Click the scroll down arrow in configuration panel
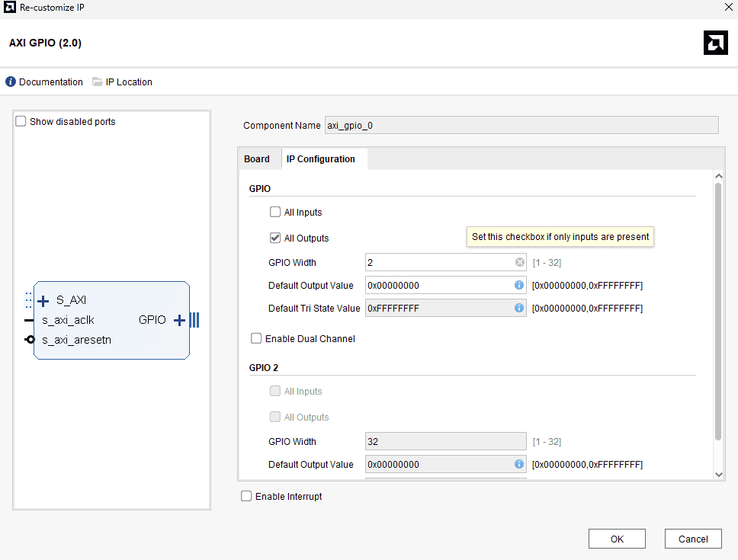The width and height of the screenshot is (738, 560). pos(718,474)
